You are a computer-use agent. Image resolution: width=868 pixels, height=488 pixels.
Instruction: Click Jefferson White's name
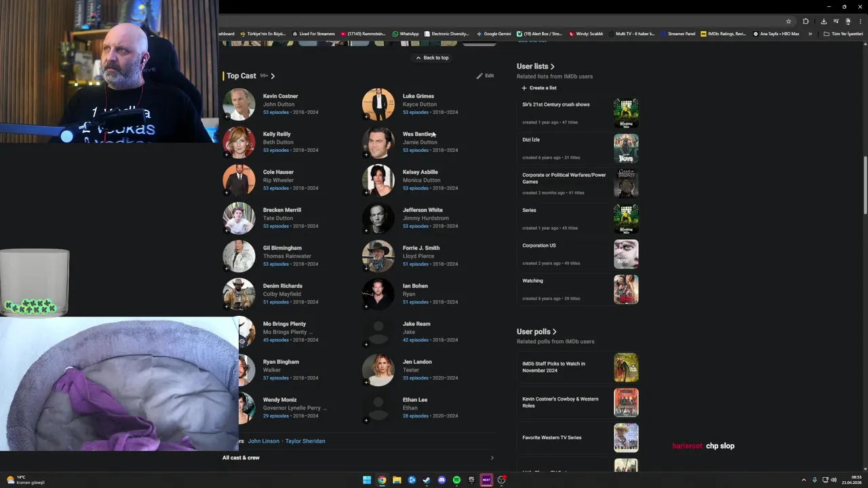[422, 210]
